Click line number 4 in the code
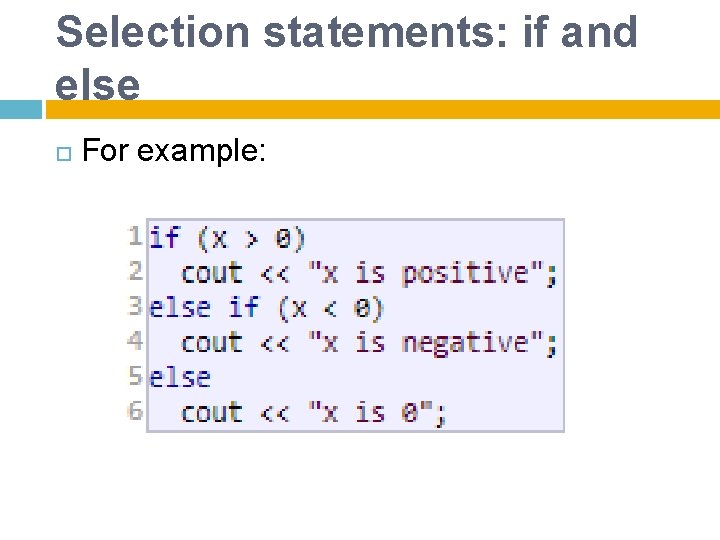The height and width of the screenshot is (540, 720). coord(135,341)
